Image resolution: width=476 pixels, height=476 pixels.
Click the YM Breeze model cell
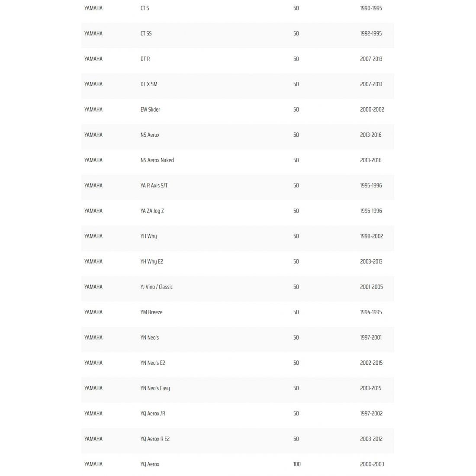[x=151, y=312]
